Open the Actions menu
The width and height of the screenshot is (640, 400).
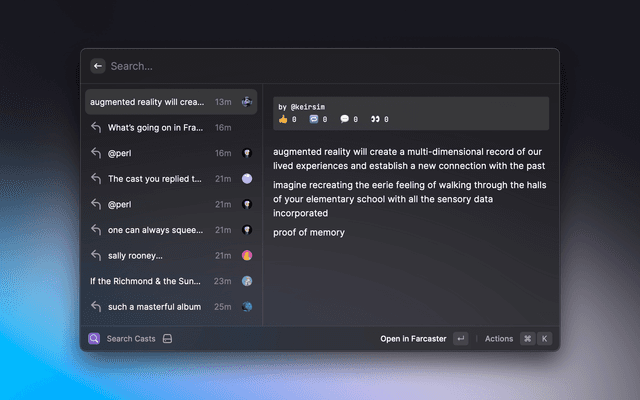coord(499,339)
